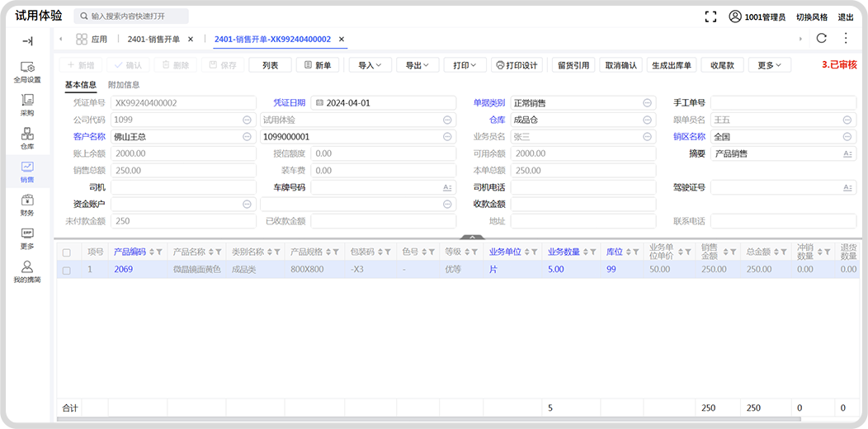The image size is (868, 429).
Task: Open 仓库 lookup ellipsis icon
Action: coord(647,120)
